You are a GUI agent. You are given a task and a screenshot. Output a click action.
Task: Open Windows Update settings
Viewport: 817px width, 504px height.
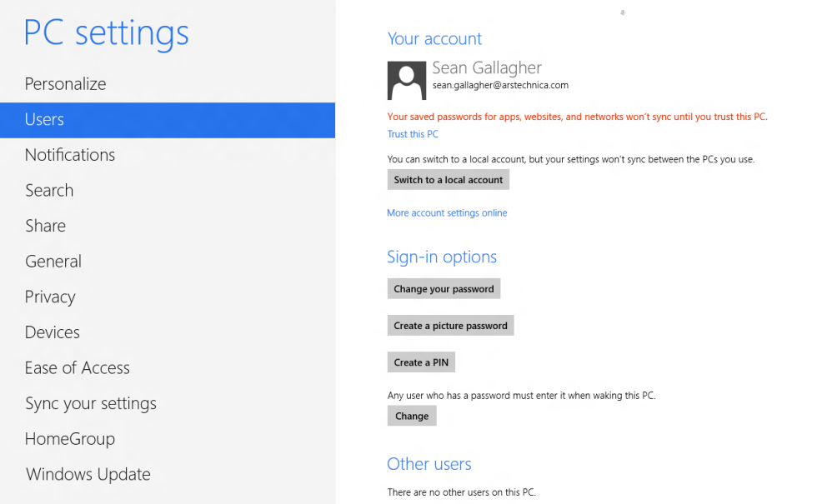pyautogui.click(x=88, y=474)
